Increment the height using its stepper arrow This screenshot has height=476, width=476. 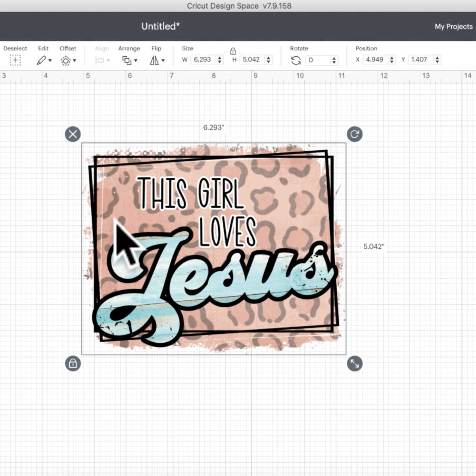point(269,58)
